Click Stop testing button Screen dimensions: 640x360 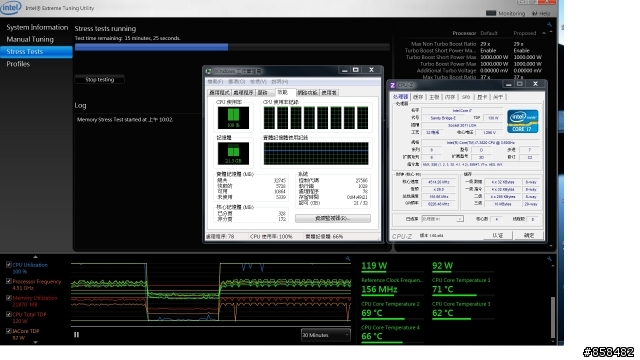coord(100,80)
